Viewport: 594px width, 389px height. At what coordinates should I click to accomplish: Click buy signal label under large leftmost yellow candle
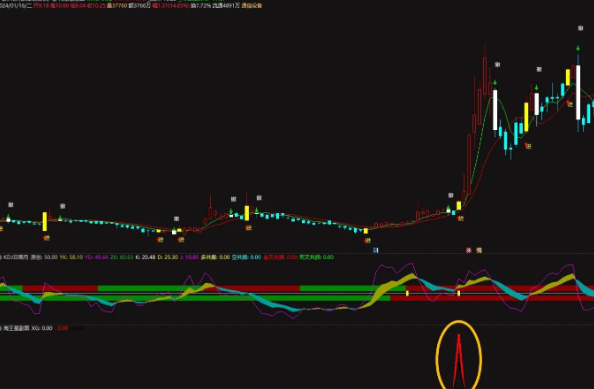[x=46, y=238]
